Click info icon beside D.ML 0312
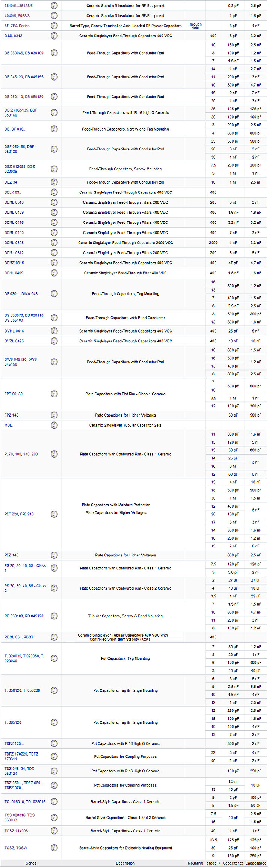Screen dimensions: 269x868 coord(54,36)
